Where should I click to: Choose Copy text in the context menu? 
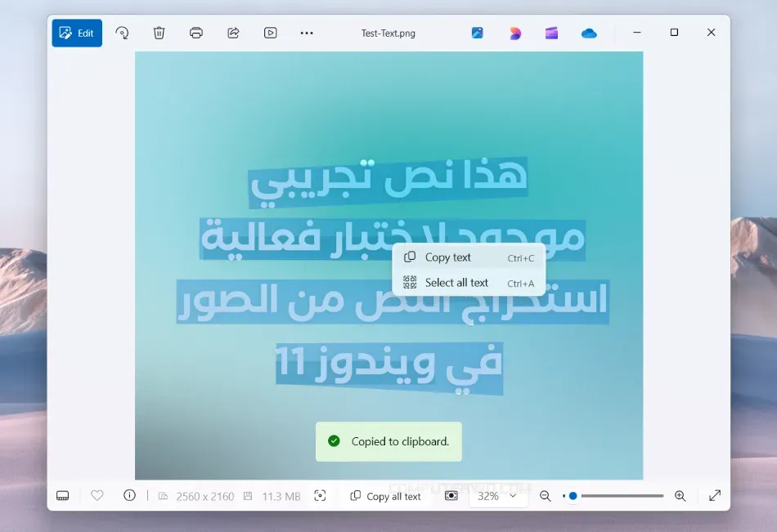[469, 257]
